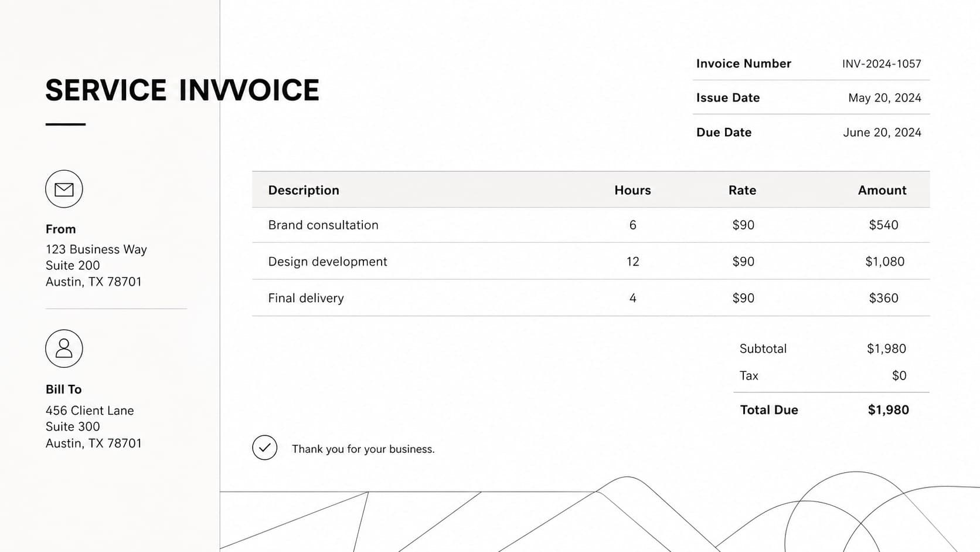Screen dimensions: 980x552
Task: Click the Thank you for your business note
Action: point(363,449)
